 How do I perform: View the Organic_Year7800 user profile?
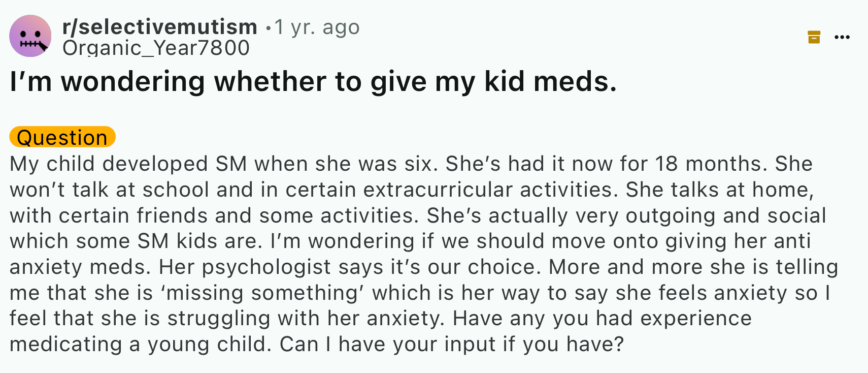coord(156,48)
